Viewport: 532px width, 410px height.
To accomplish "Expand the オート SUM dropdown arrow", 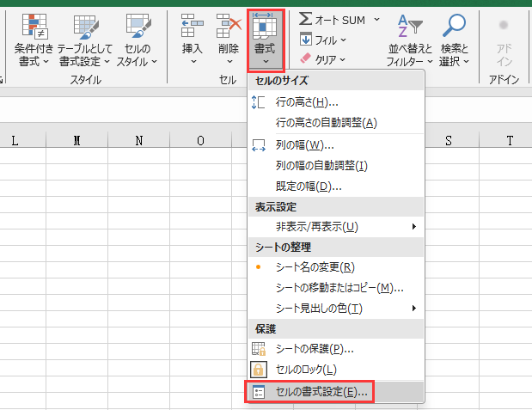I will (x=376, y=18).
